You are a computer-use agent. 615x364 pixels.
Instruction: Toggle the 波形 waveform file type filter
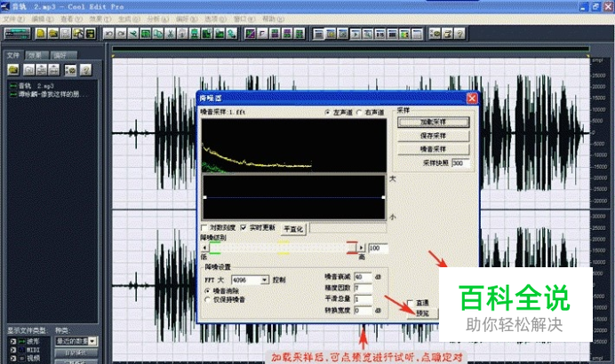coord(13,341)
